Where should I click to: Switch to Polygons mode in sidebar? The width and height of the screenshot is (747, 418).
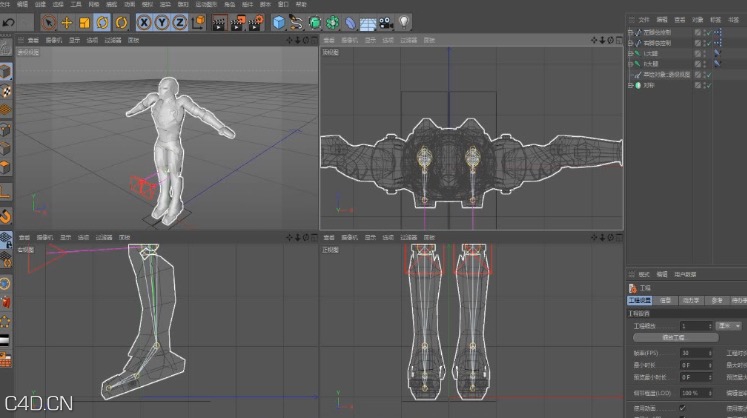pyautogui.click(x=5, y=168)
